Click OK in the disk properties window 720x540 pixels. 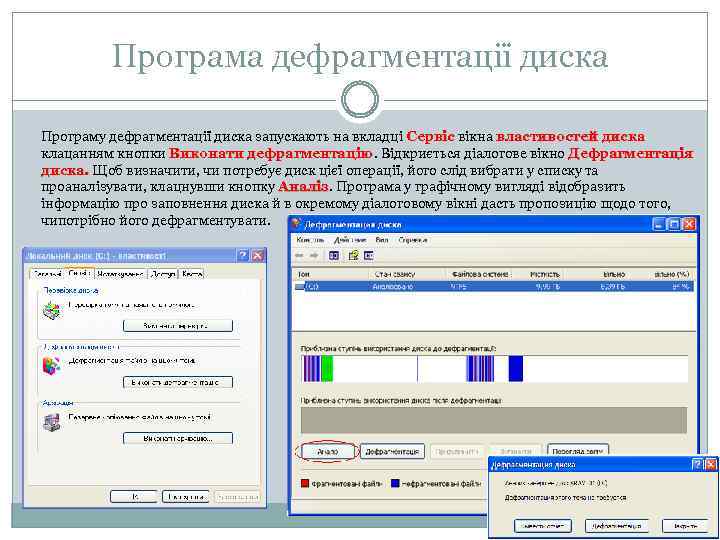[x=134, y=496]
